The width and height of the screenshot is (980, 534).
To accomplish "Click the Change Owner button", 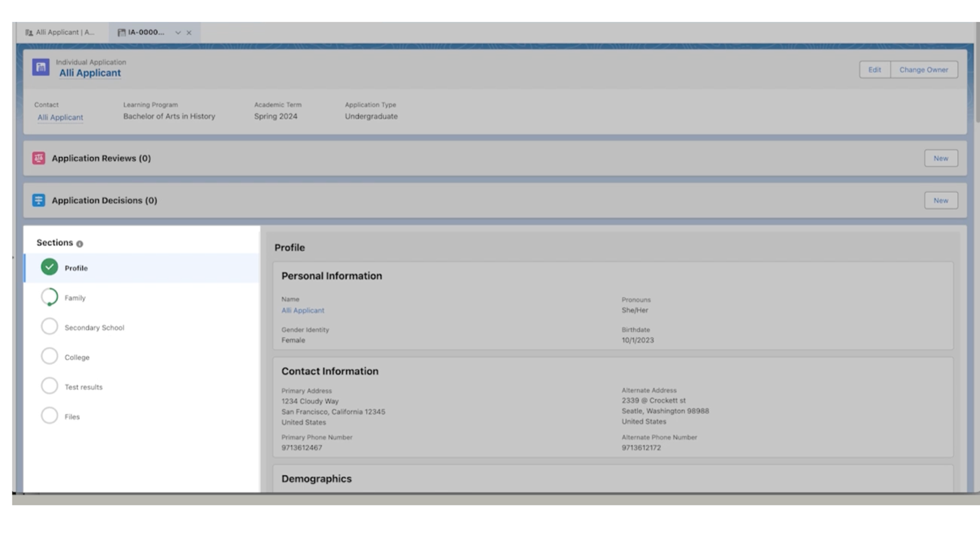I will pos(923,70).
